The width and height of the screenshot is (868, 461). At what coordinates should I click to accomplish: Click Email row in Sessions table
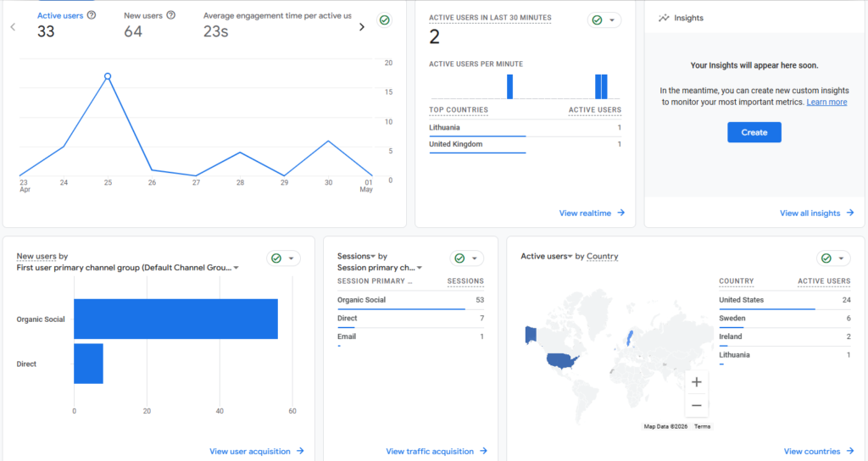[x=410, y=337]
